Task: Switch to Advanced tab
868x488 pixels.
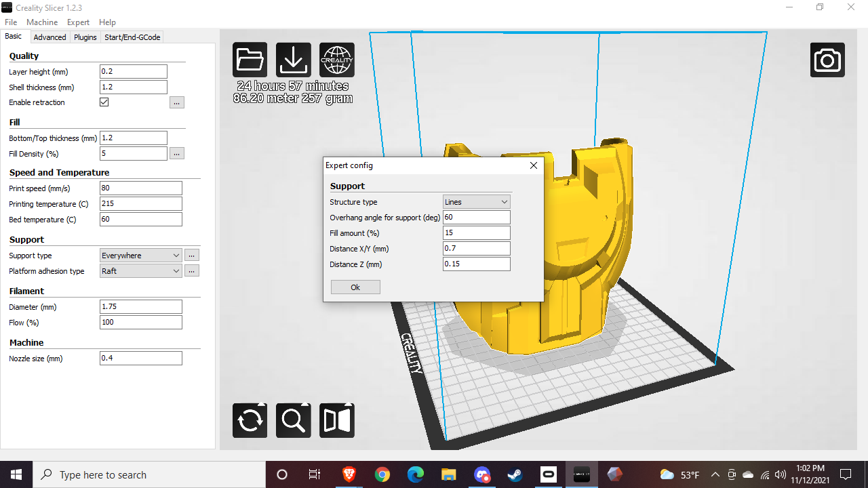Action: pyautogui.click(x=50, y=37)
